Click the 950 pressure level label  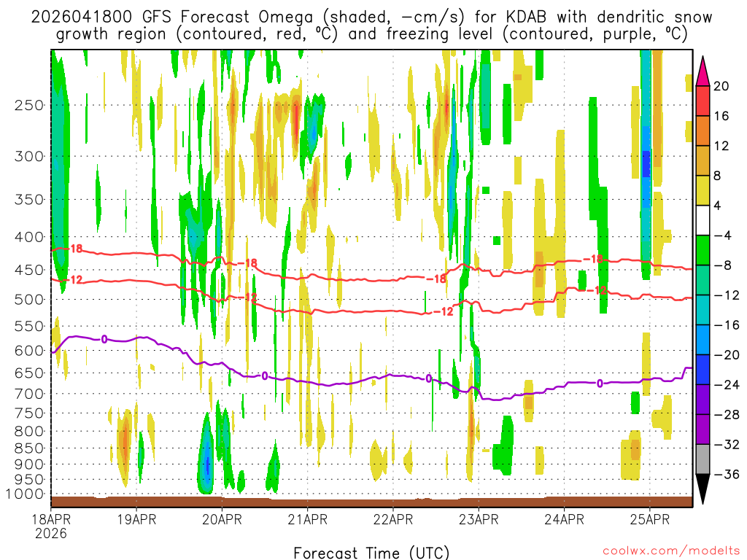[x=29, y=480]
